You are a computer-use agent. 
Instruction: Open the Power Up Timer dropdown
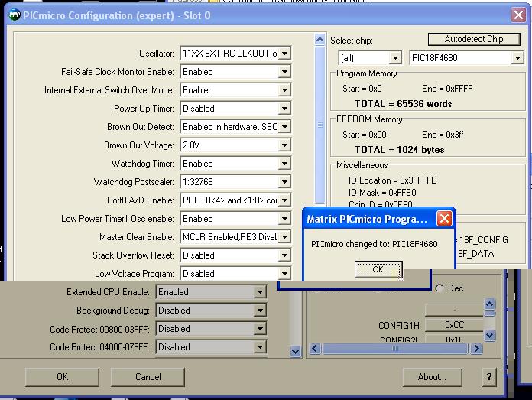284,109
